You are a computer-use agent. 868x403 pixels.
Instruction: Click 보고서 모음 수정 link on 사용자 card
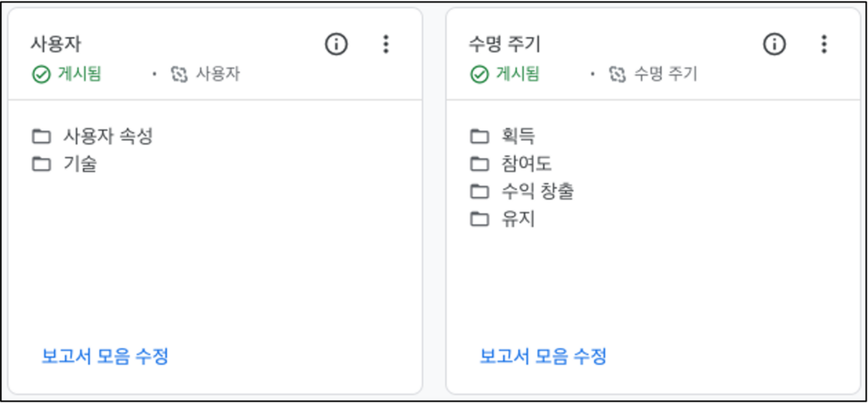pos(104,356)
